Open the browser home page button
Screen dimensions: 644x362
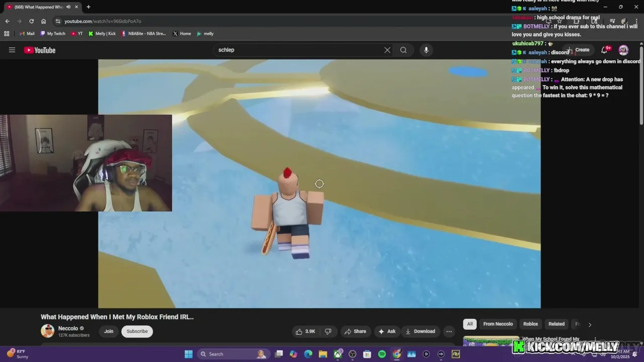pos(43,21)
